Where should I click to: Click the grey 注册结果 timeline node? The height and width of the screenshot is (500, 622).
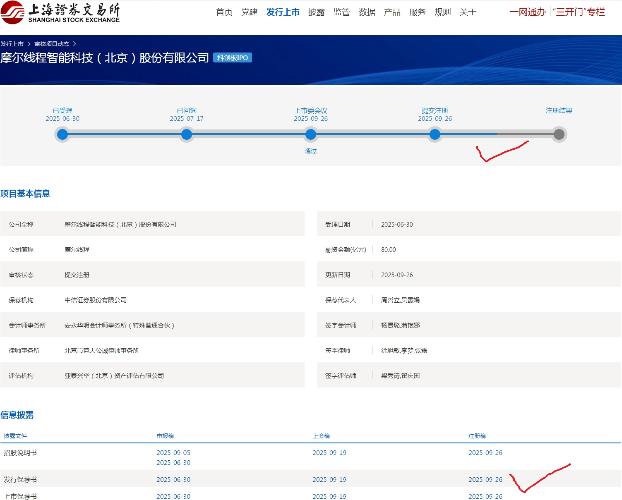click(559, 135)
